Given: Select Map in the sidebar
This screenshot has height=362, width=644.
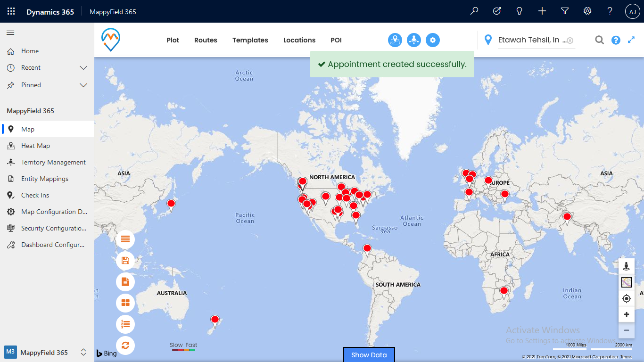Looking at the screenshot, I should 47,129.
